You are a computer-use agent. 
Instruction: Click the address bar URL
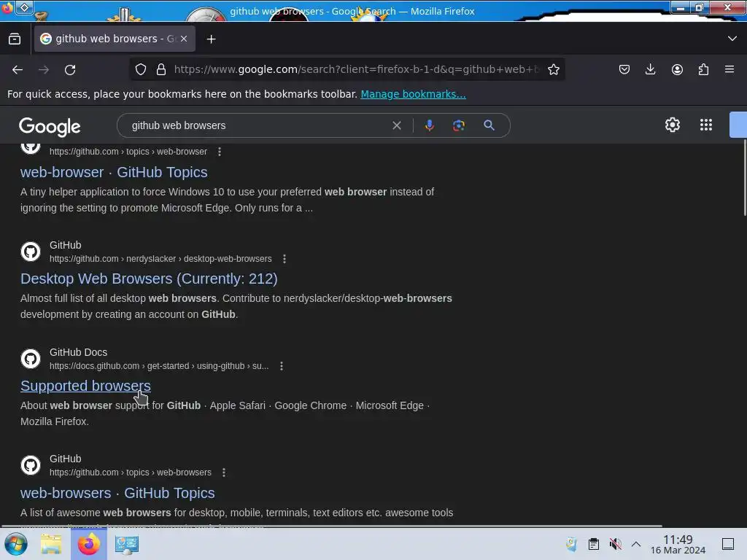click(356, 69)
